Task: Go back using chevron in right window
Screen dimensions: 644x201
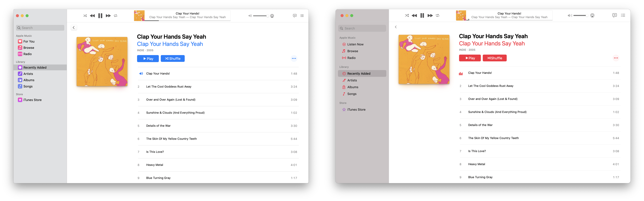Action: 396,27
